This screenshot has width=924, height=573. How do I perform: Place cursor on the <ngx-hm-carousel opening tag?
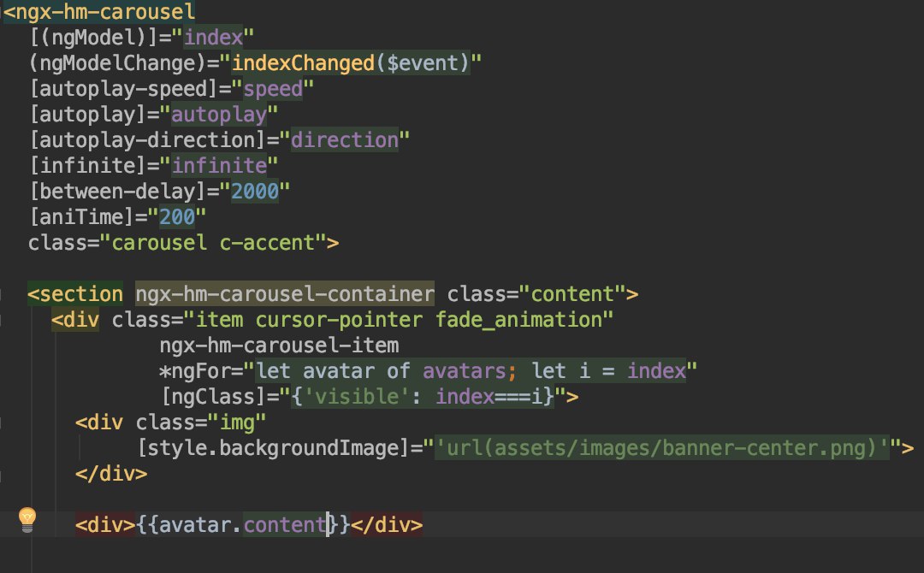click(99, 11)
